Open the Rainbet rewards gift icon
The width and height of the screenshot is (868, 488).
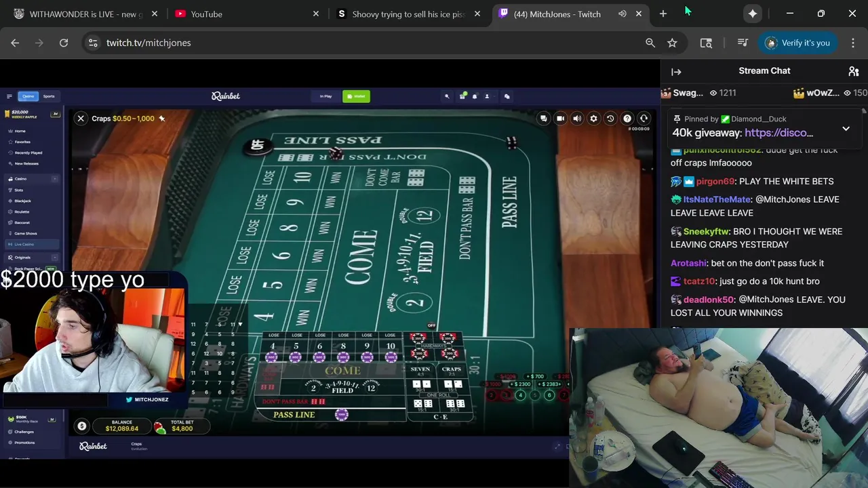point(462,96)
